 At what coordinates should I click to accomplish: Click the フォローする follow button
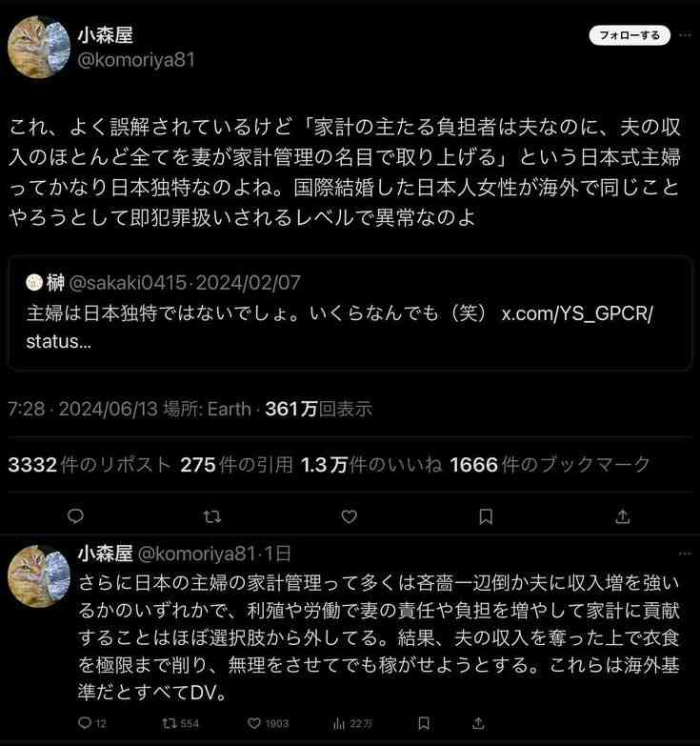tap(630, 35)
